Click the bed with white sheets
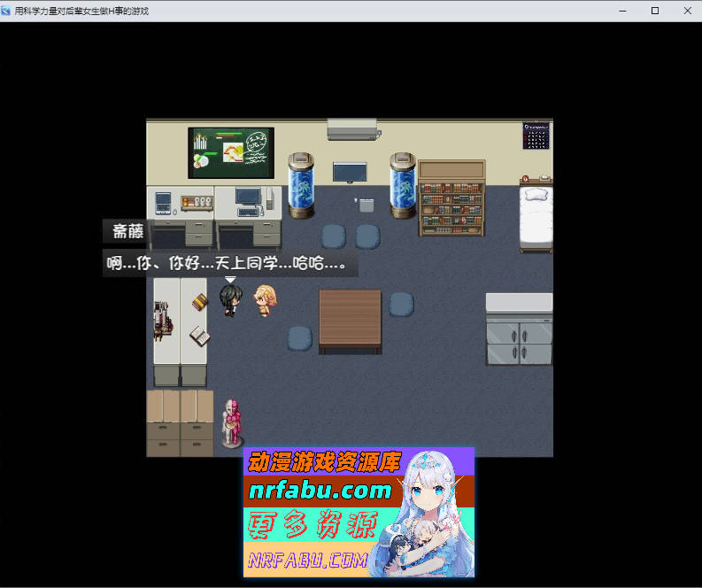Viewport: 702px width, 588px height. coord(535,216)
